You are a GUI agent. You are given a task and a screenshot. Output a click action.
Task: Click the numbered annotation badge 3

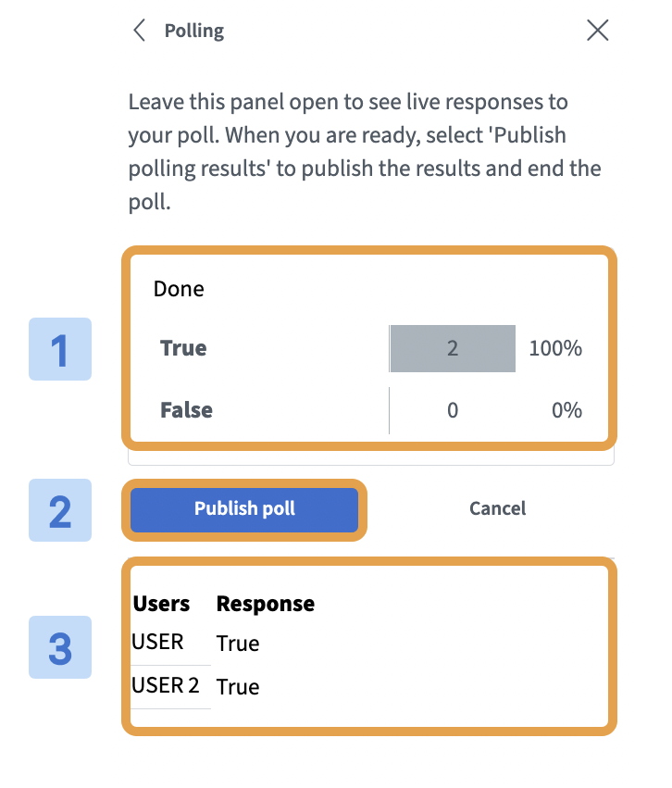[59, 648]
